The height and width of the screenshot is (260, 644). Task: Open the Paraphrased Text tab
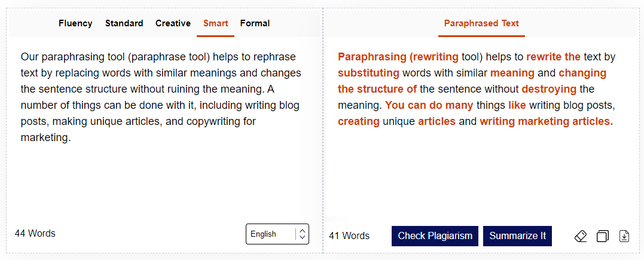[481, 23]
